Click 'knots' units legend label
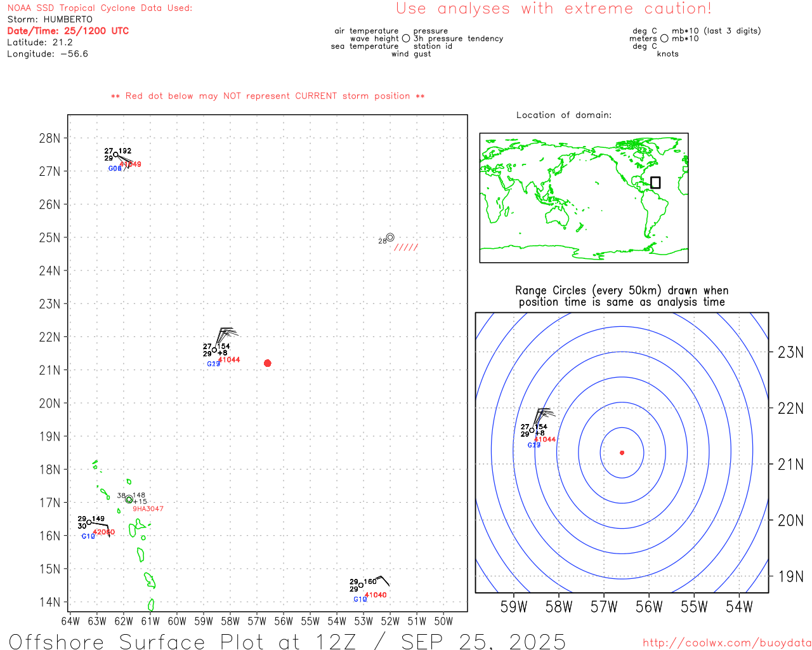 click(668, 54)
